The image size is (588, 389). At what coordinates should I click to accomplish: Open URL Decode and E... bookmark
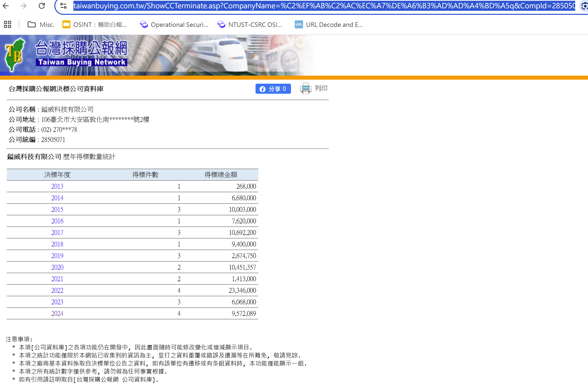[329, 25]
